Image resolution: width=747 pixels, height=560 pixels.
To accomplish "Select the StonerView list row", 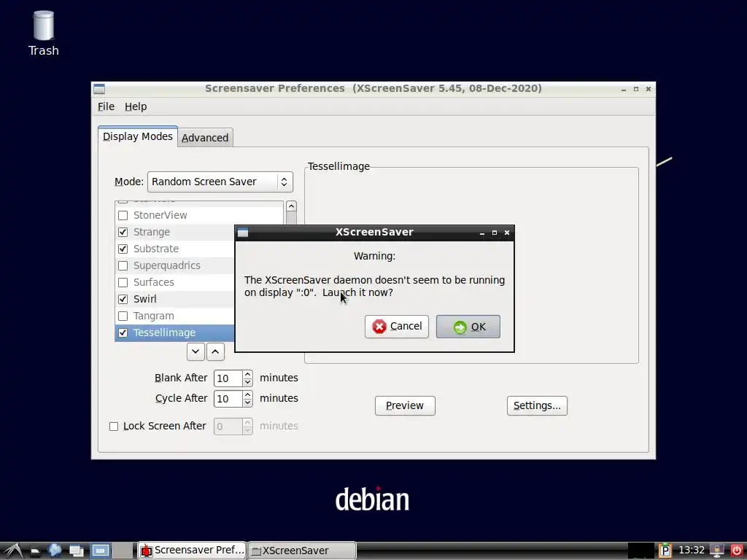I will click(199, 215).
